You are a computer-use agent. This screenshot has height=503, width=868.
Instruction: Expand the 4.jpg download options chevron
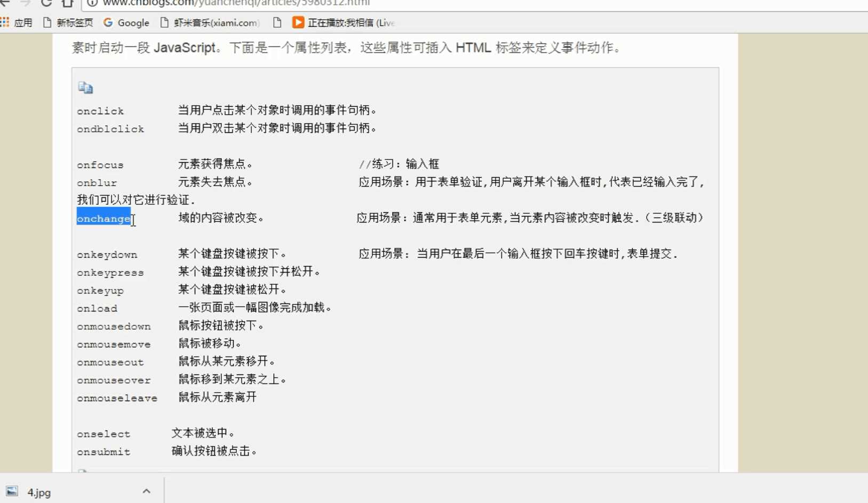click(x=147, y=491)
